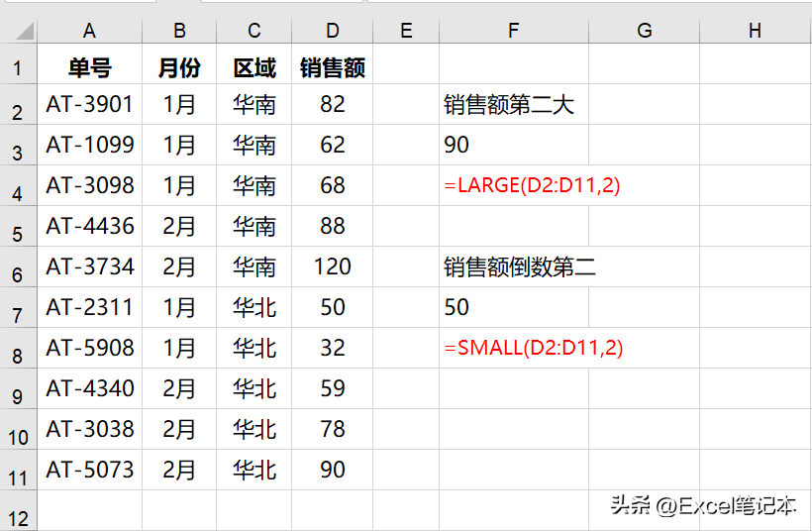Viewport: 812px width, 531px height.
Task: Select row 3 header
Action: [18, 145]
